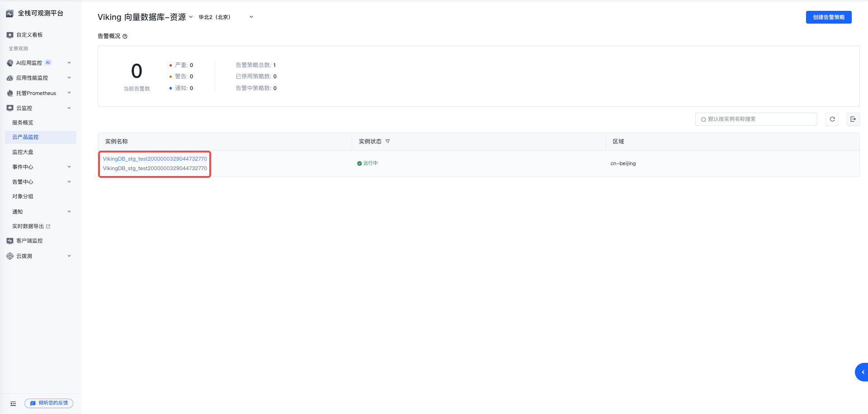Expand the 事件中心 submenu chevron
This screenshot has width=868, height=414.
click(x=69, y=167)
